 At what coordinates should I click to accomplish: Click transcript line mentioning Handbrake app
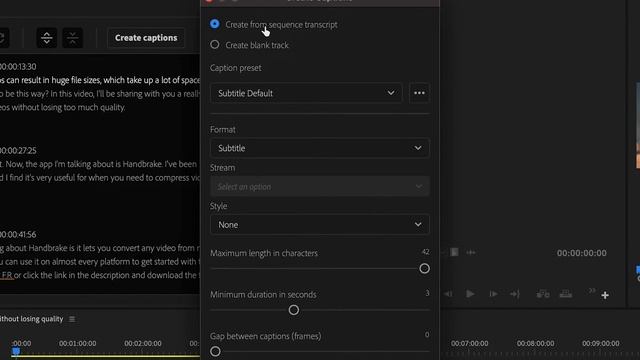[99, 164]
